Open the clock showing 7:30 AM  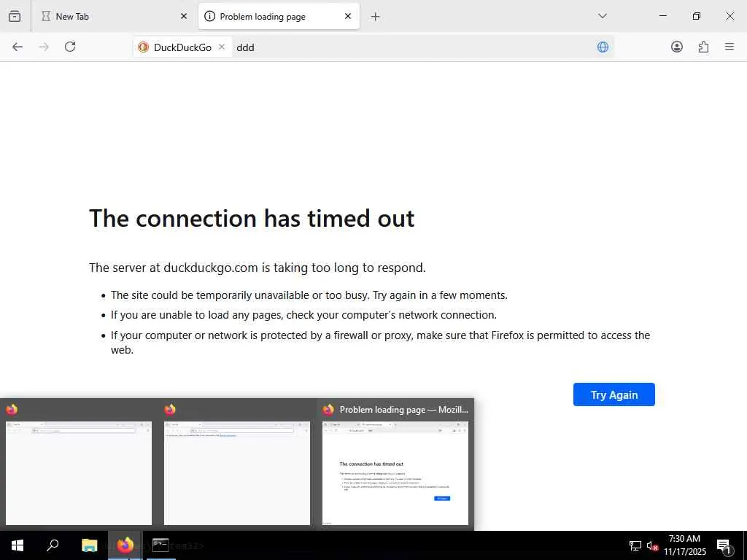point(684,545)
